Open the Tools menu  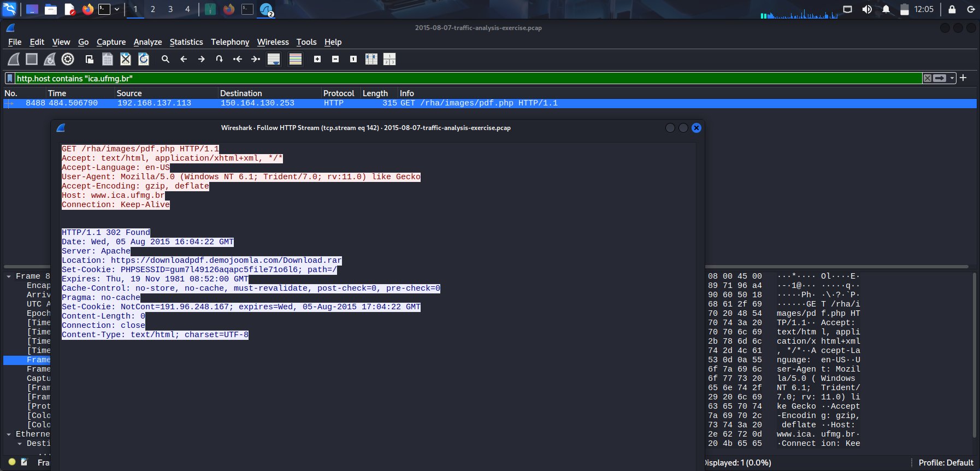click(306, 42)
